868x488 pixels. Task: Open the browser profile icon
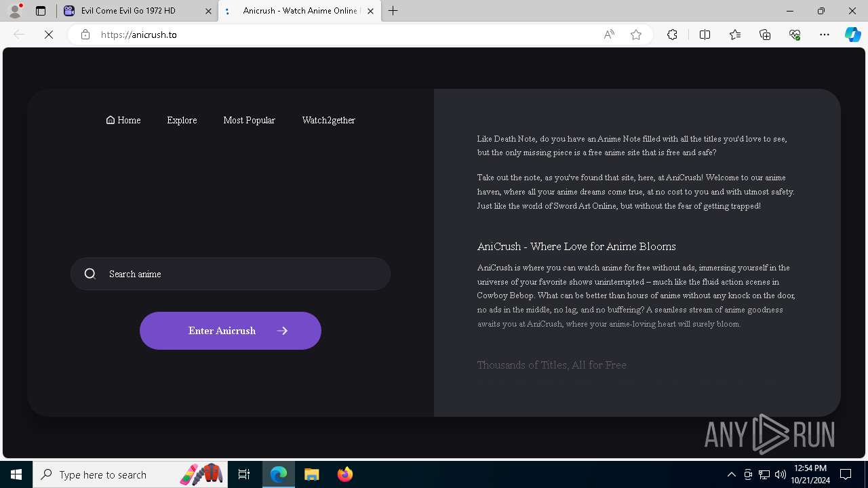coord(15,11)
